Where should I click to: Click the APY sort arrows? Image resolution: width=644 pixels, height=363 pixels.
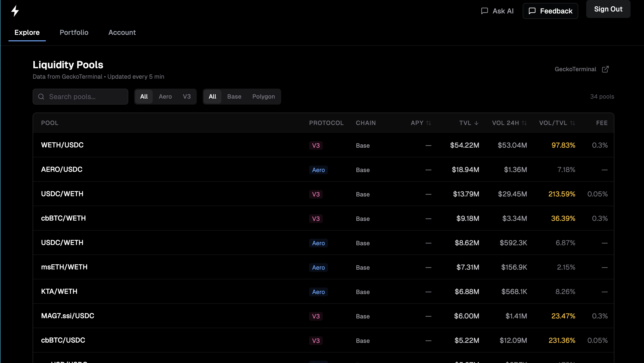pyautogui.click(x=429, y=123)
